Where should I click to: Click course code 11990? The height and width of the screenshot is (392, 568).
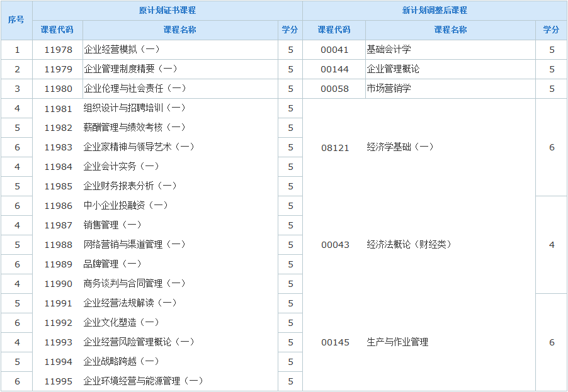[x=58, y=284]
